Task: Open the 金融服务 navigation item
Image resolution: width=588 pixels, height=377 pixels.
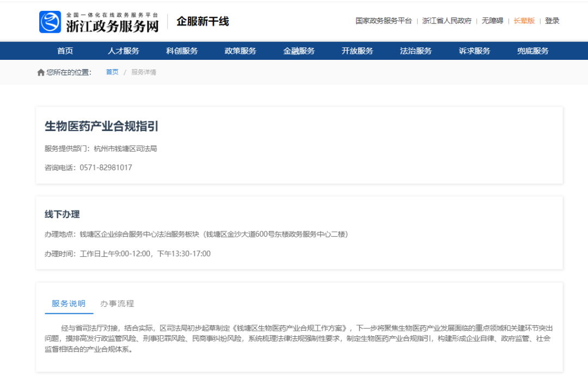Action: tap(299, 51)
